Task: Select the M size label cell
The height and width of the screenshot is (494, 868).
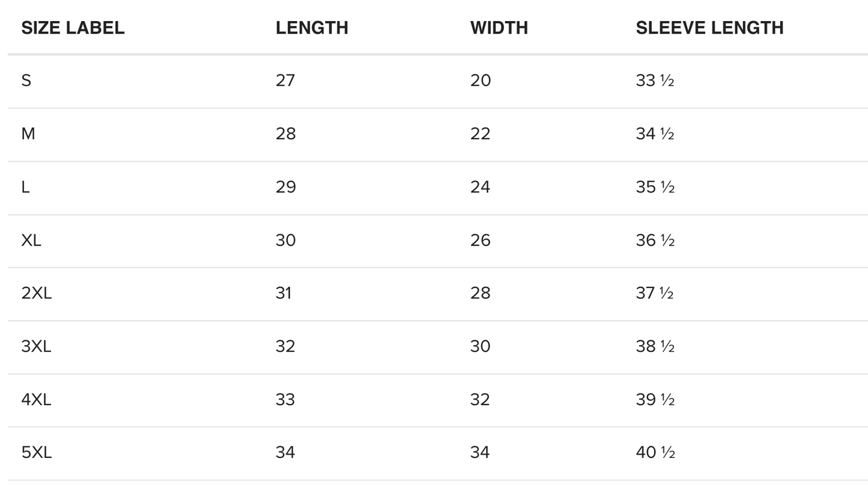Action: 28,134
